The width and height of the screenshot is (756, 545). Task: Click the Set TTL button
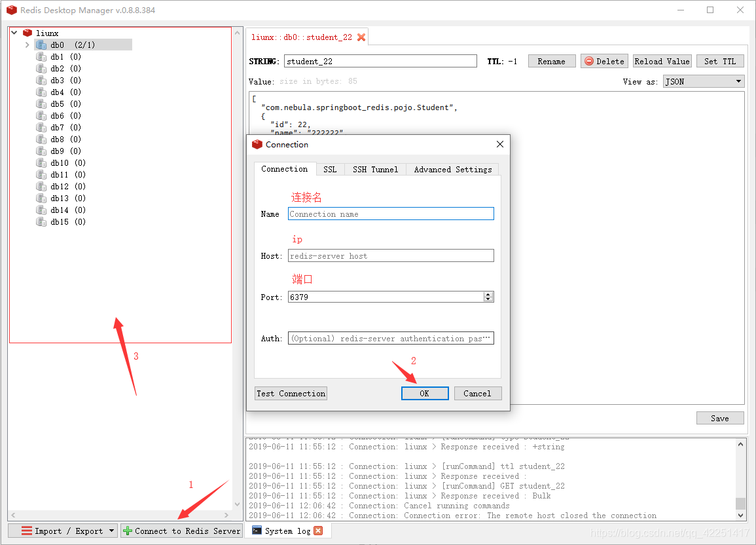click(x=720, y=61)
